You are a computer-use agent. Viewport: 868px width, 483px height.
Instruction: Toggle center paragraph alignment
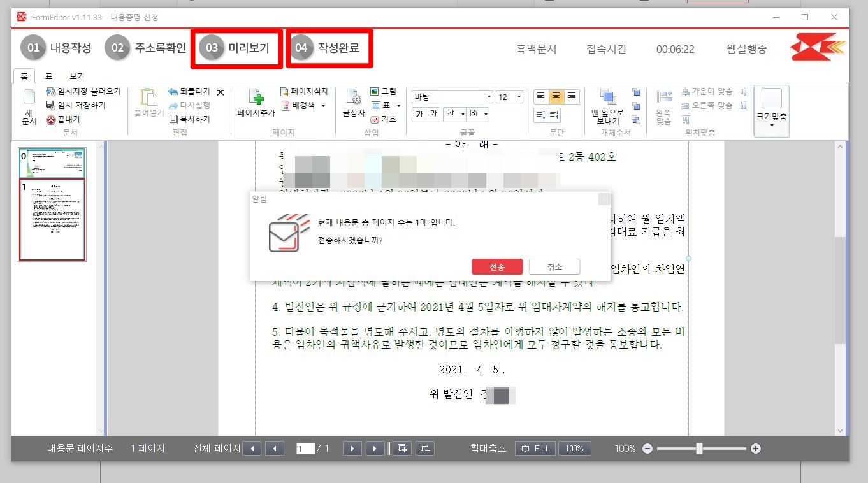pyautogui.click(x=556, y=96)
